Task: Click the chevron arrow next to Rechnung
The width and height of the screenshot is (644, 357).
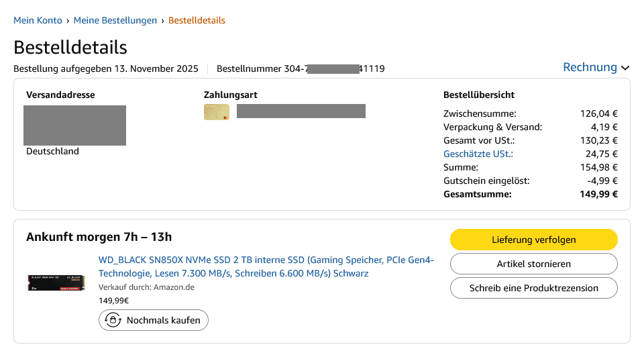Action: click(625, 68)
